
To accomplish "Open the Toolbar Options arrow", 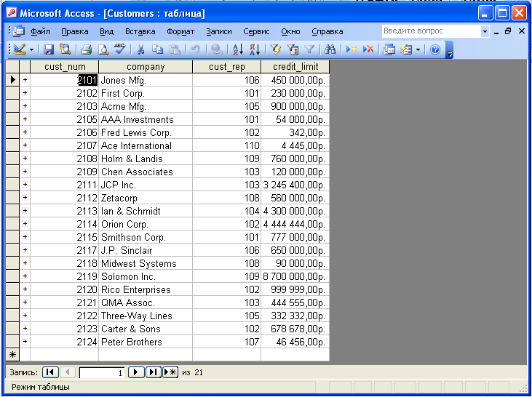I will coord(449,50).
